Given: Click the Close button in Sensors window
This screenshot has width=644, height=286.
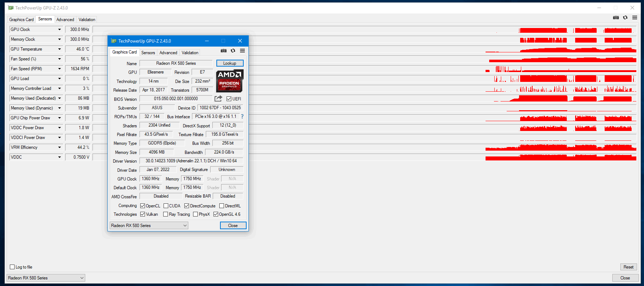Looking at the screenshot, I should coord(625,278).
